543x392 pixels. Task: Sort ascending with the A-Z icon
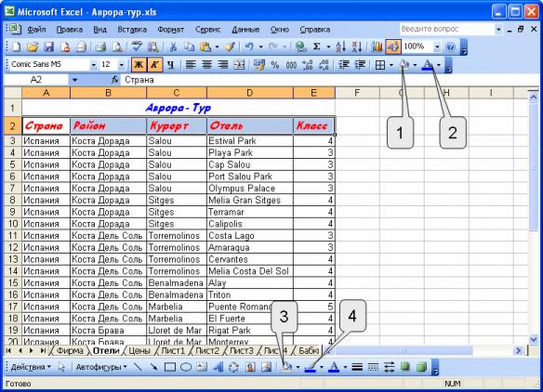click(x=340, y=46)
